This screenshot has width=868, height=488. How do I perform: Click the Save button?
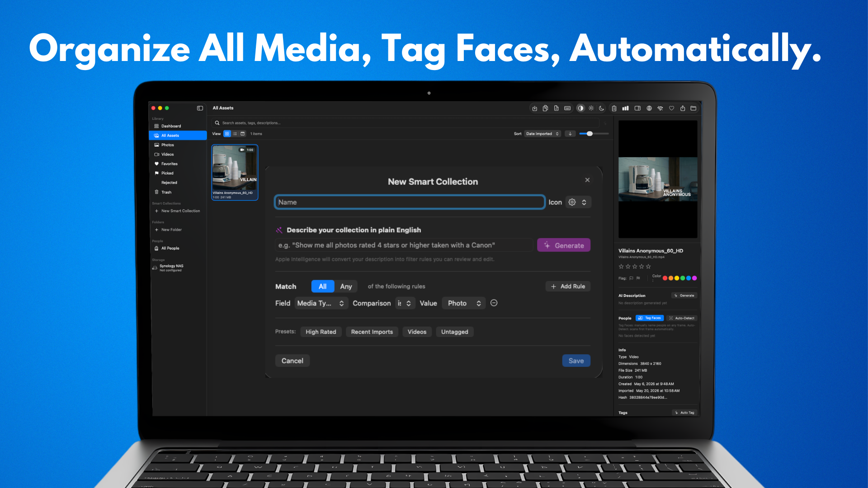(576, 361)
